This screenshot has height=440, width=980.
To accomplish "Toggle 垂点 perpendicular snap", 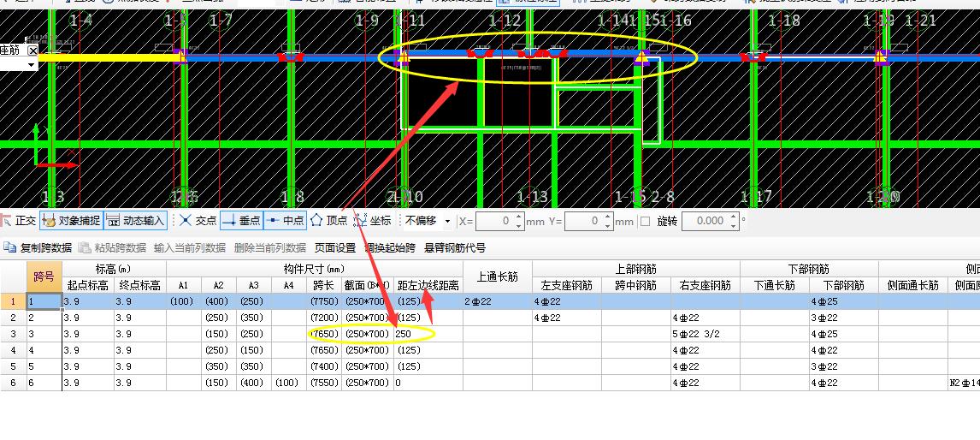I will (x=241, y=220).
